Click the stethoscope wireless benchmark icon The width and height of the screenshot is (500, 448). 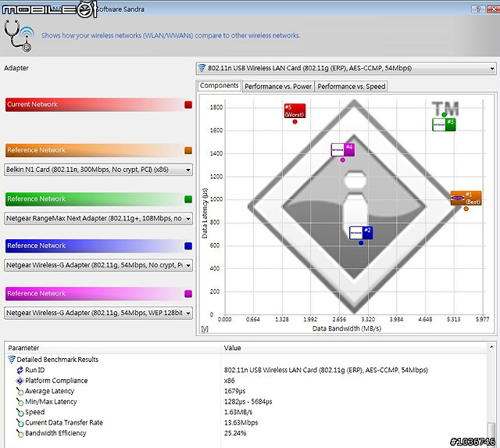coord(19,36)
